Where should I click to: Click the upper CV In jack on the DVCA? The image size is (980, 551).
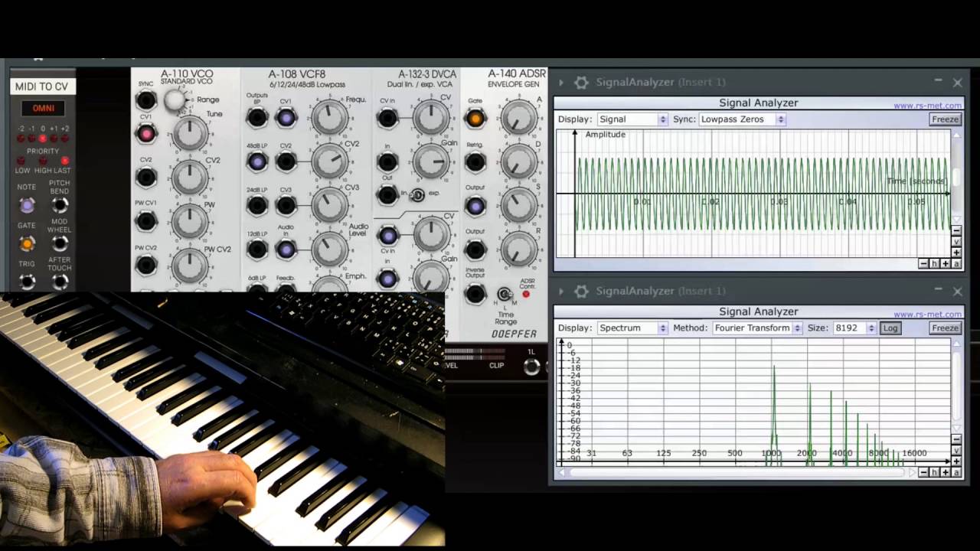coord(387,118)
